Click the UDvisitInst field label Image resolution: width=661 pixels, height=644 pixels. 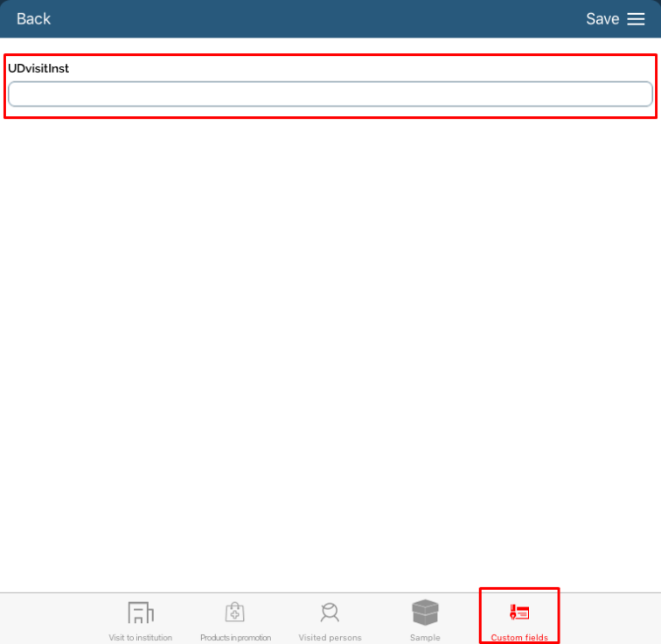pyautogui.click(x=38, y=68)
